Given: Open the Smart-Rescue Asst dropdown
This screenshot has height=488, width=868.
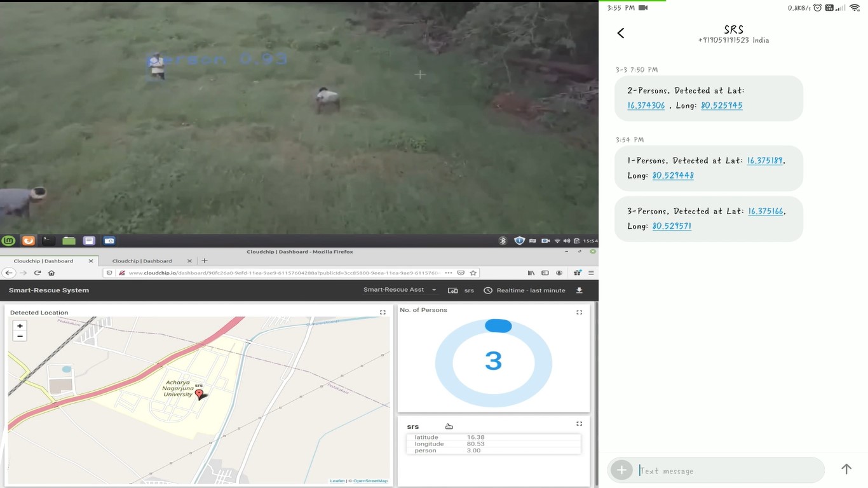Looking at the screenshot, I should pyautogui.click(x=399, y=290).
